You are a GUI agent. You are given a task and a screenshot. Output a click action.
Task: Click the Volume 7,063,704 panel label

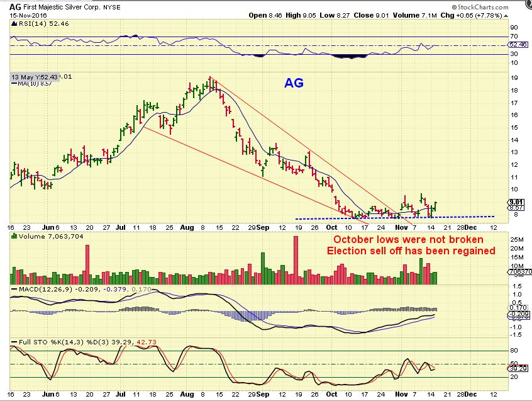coord(51,236)
